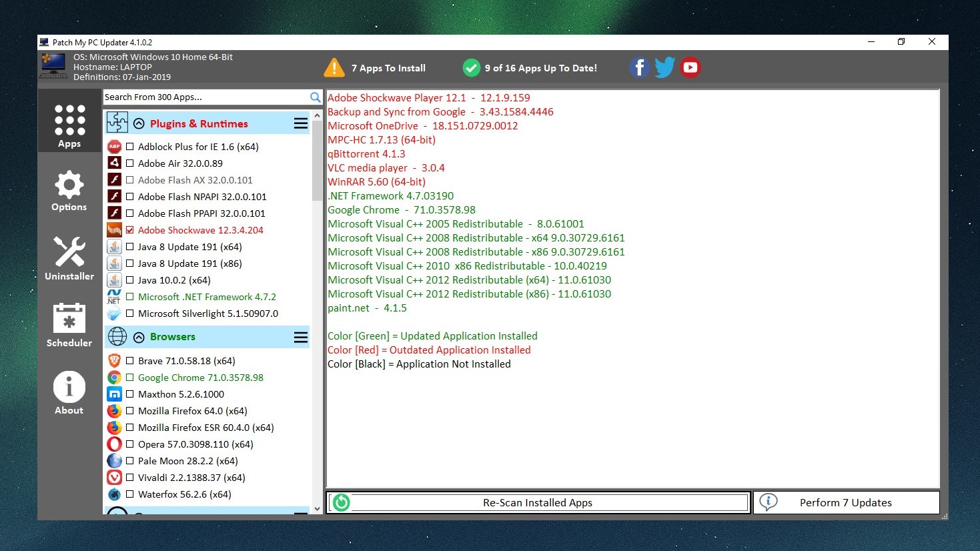Check Adblock Plus for IE 1.6 checkbox
This screenshot has width=980, height=551.
(129, 147)
